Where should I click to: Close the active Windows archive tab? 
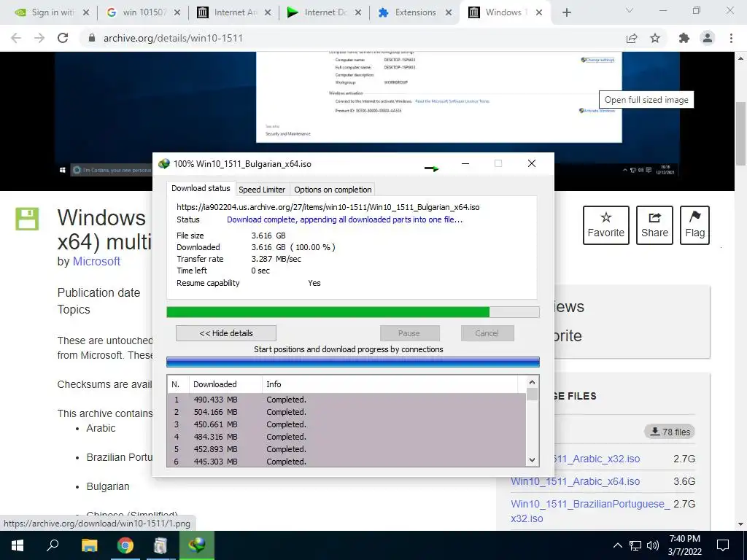click(539, 13)
